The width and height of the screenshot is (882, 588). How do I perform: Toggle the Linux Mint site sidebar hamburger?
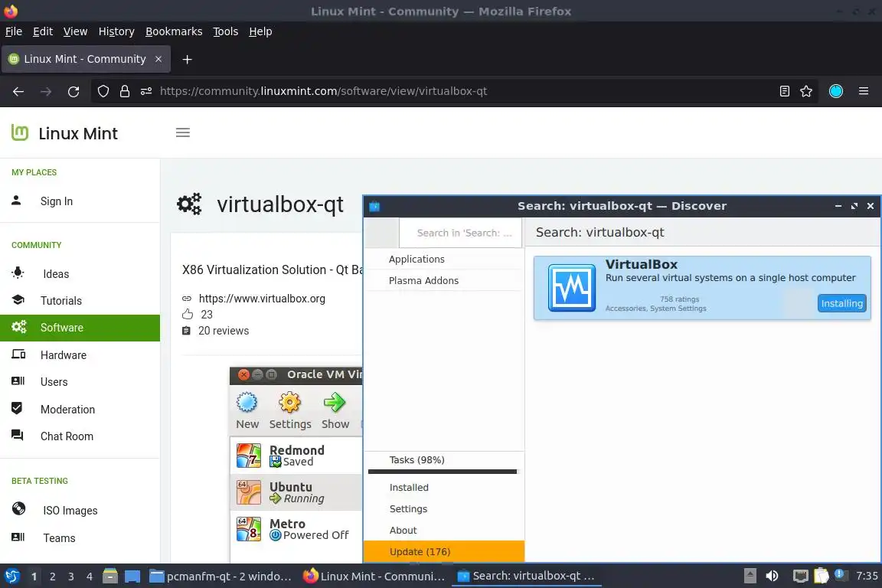[x=183, y=132]
